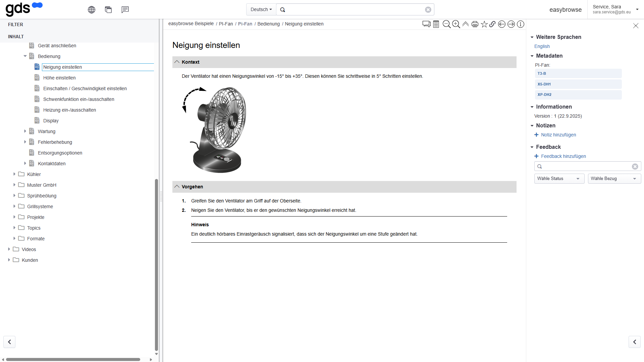Image resolution: width=644 pixels, height=362 pixels.
Task: Go back with the left arrow circle icon
Action: coord(502,24)
